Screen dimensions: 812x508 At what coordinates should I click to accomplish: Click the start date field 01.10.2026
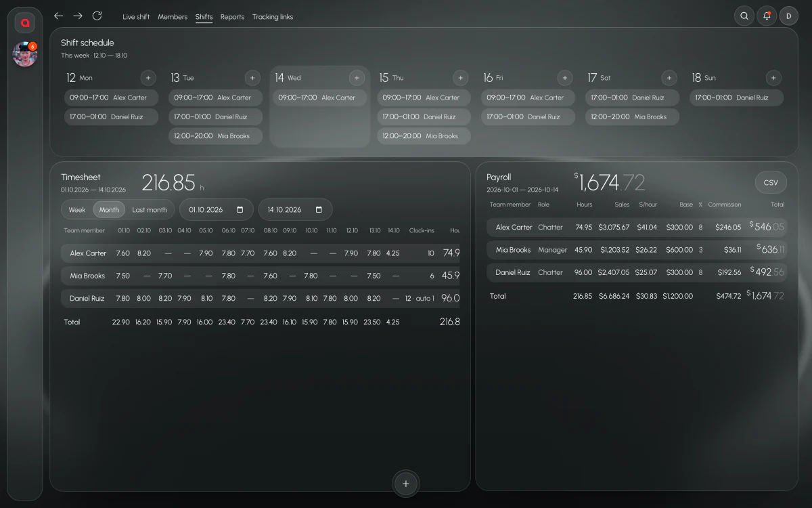[216, 210]
